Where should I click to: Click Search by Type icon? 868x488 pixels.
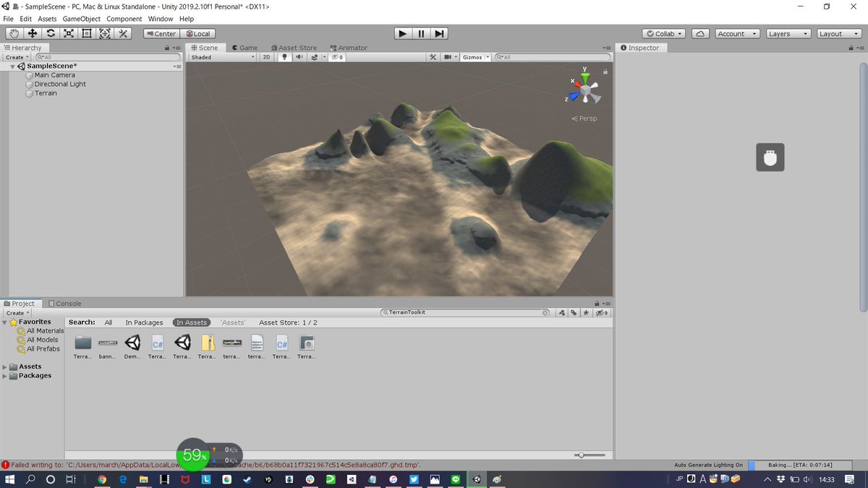tap(562, 313)
